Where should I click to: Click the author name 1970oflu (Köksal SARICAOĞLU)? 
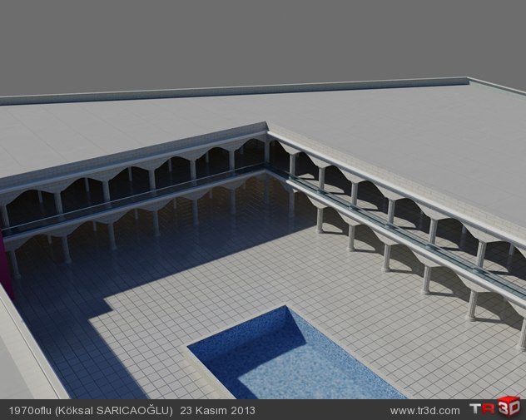(91, 411)
